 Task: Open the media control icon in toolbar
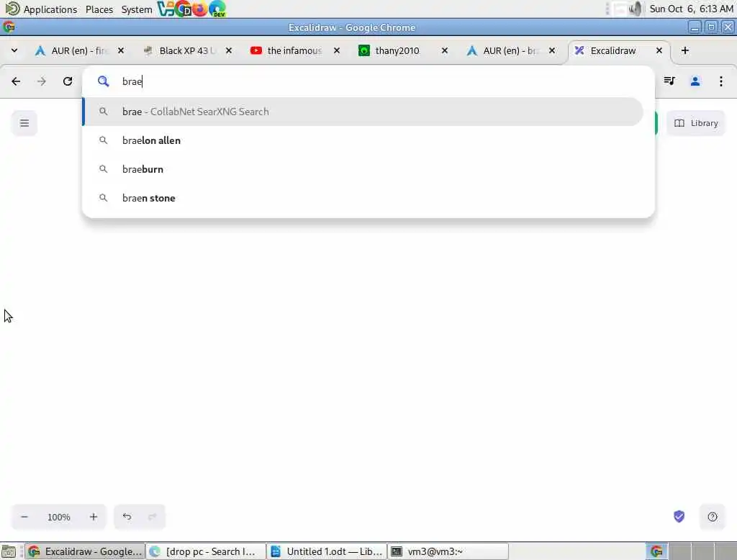(669, 81)
